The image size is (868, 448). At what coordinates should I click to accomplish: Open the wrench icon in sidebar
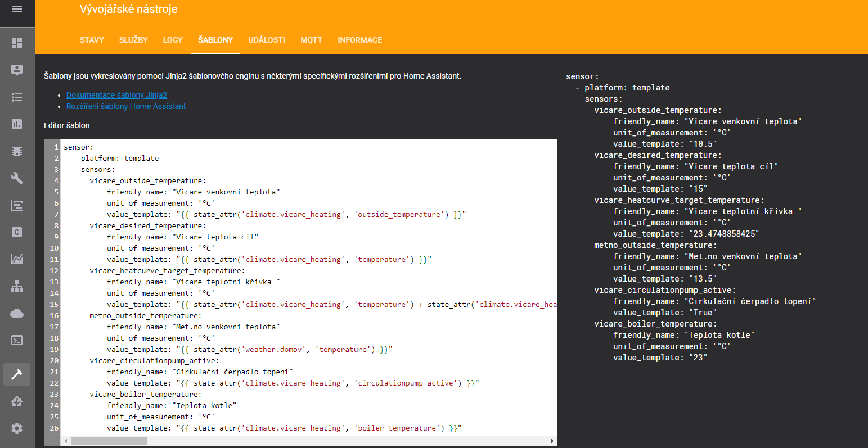point(17,178)
